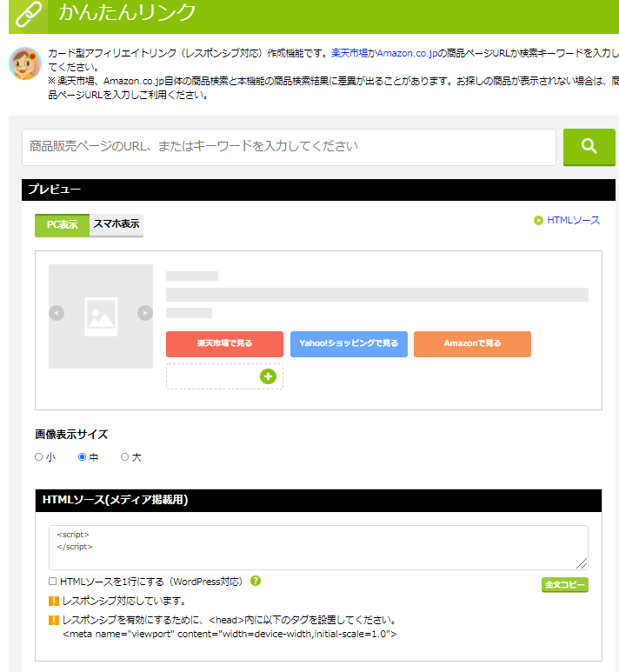
Task: Click the meta viewport tag text
Action: (230, 634)
